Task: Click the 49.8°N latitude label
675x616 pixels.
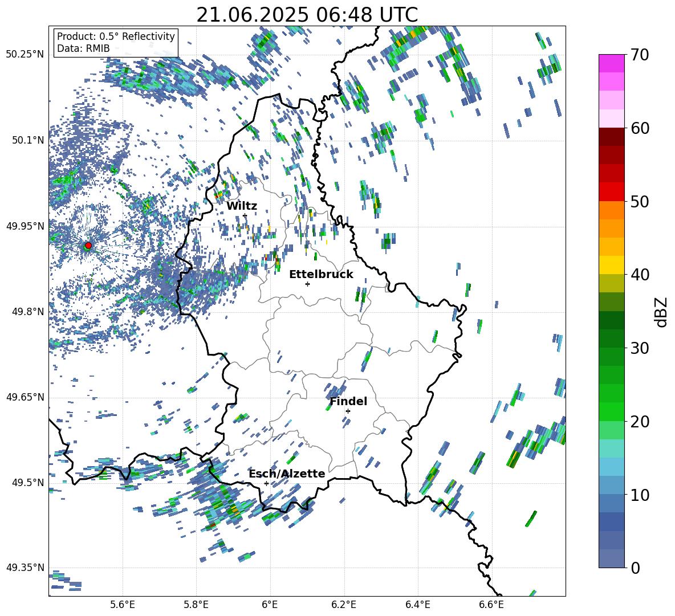Action: click(x=27, y=312)
